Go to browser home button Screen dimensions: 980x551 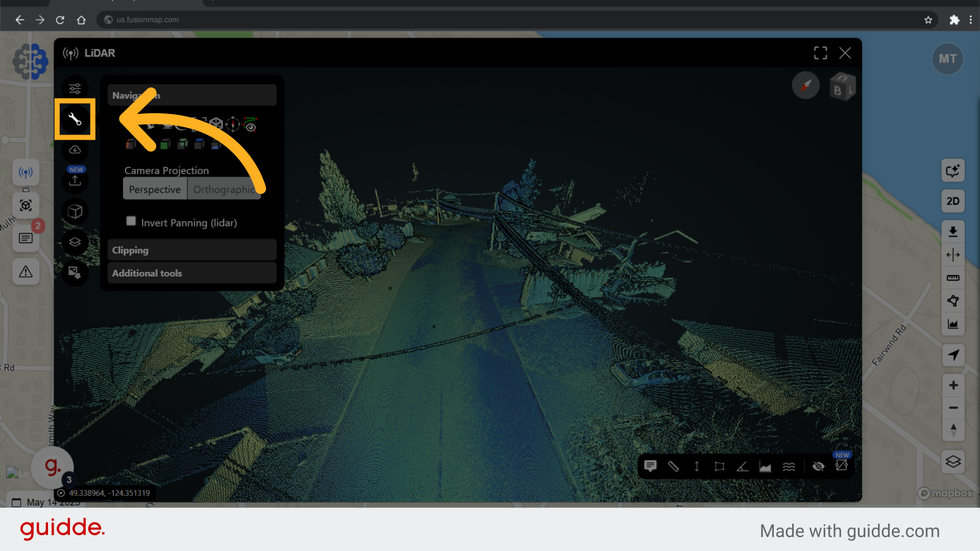[x=81, y=20]
